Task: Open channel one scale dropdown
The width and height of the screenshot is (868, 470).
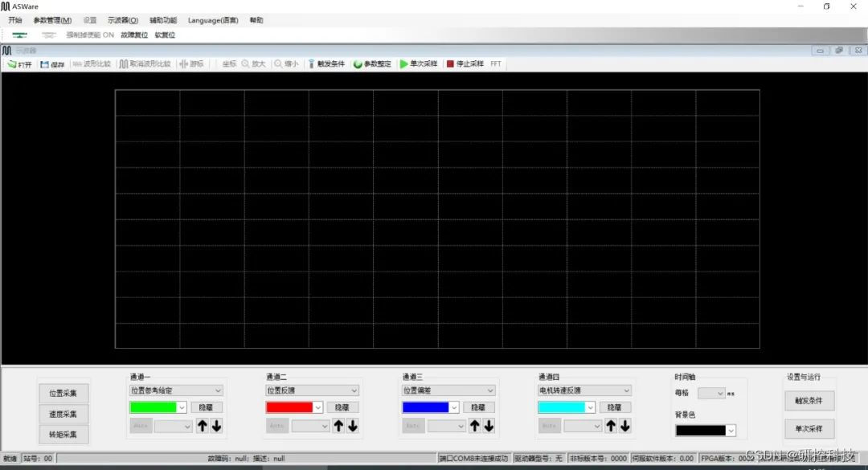Action: (174, 427)
